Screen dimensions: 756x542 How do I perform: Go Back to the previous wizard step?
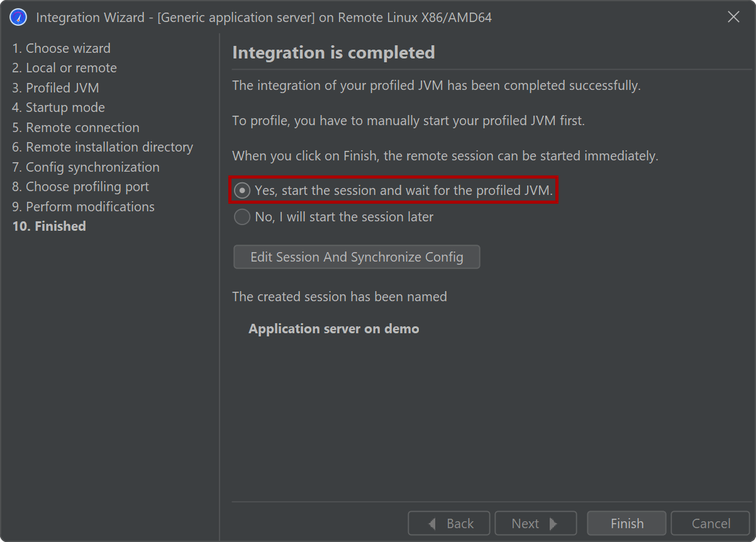tap(449, 523)
